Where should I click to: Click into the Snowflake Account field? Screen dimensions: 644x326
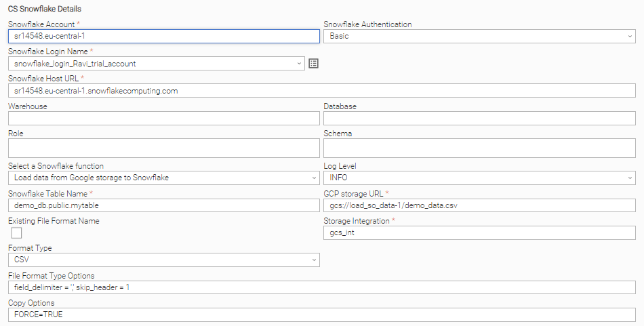point(164,36)
